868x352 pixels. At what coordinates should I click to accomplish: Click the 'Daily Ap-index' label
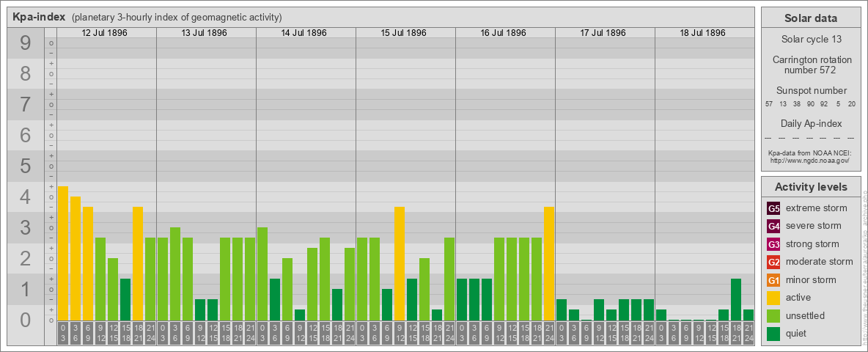coord(811,123)
